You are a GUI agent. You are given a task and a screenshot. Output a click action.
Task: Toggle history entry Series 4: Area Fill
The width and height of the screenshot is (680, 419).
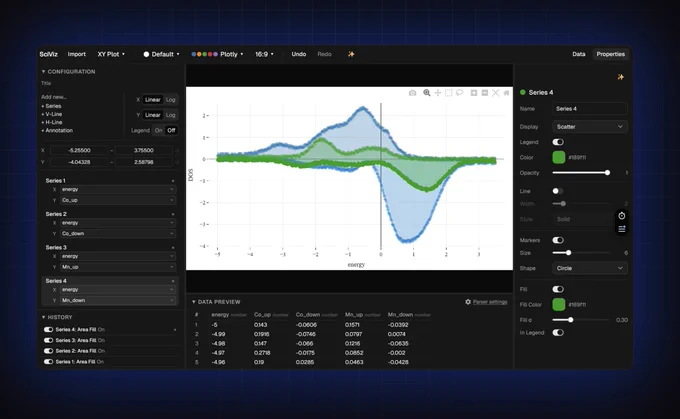[49, 330]
